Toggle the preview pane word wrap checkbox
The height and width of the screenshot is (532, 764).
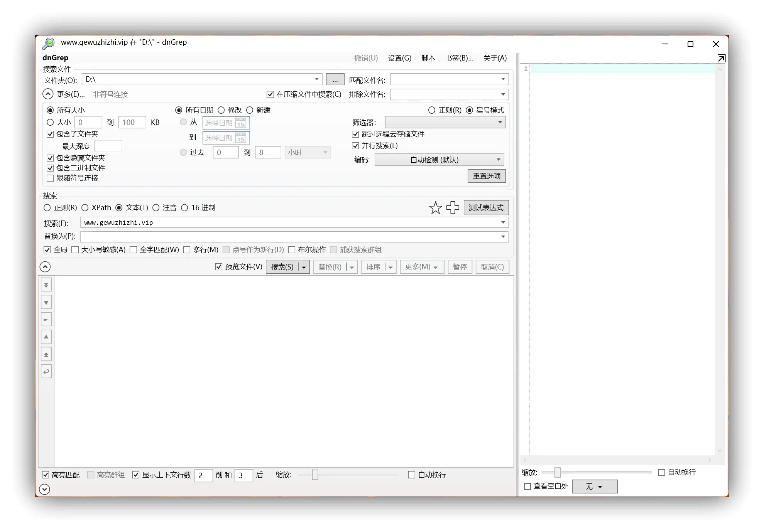click(x=662, y=473)
